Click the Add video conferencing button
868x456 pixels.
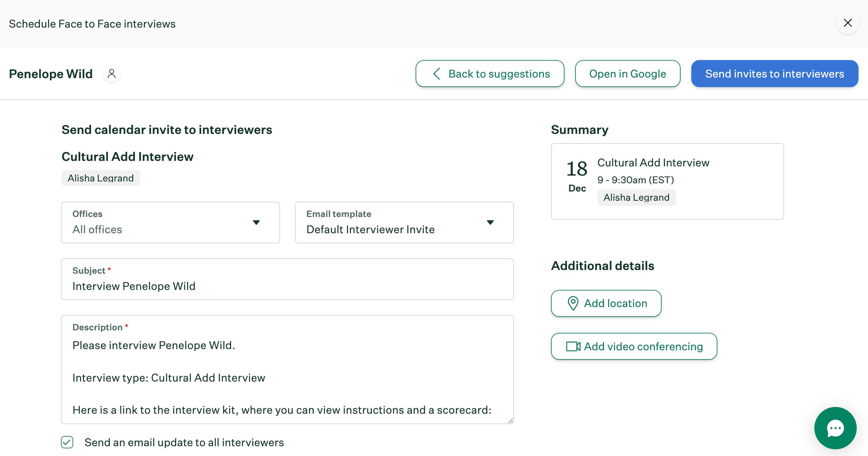pyautogui.click(x=633, y=346)
